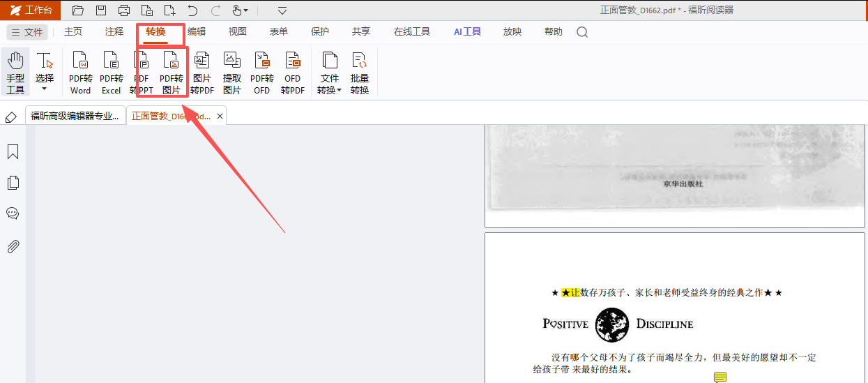Convert using PDF转Word

(x=81, y=73)
